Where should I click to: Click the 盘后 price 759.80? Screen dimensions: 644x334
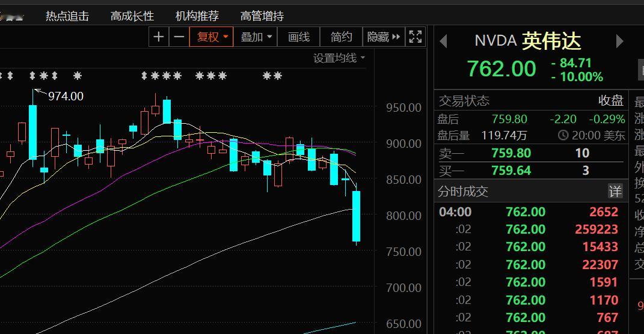click(509, 120)
